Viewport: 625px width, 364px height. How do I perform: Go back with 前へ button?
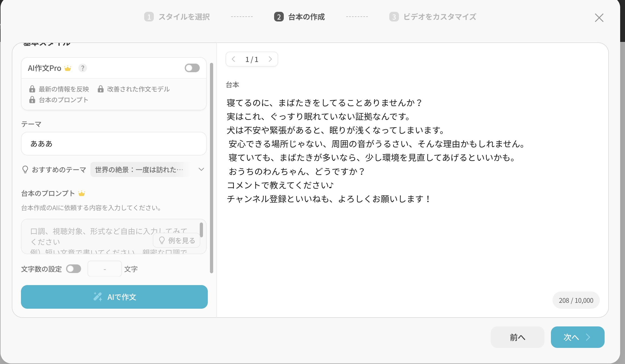517,337
